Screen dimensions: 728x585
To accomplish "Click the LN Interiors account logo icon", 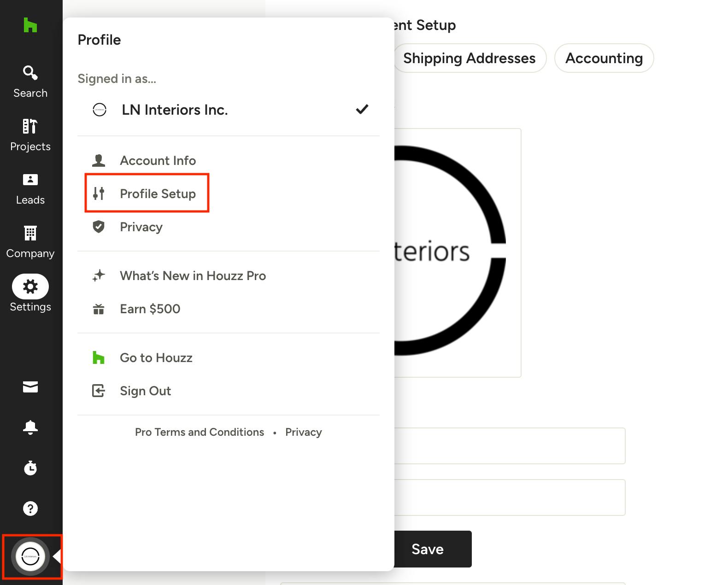I will [x=100, y=110].
